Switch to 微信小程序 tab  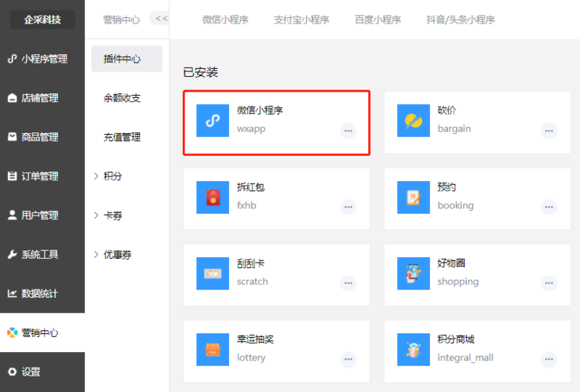coord(225,20)
